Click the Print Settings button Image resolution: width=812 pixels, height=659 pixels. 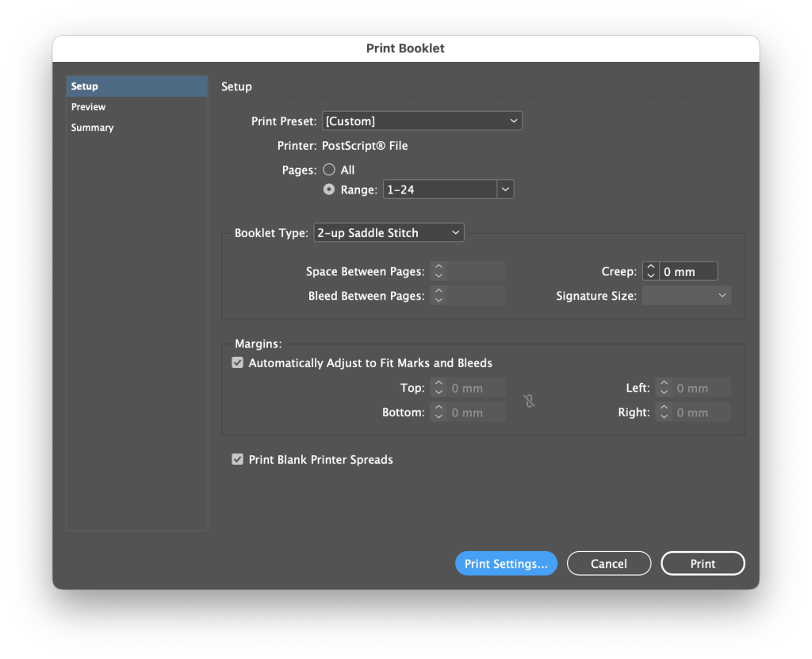506,564
